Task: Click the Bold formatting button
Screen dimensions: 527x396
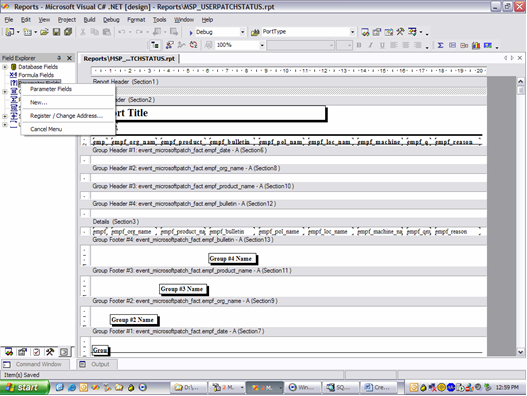Action: point(359,45)
